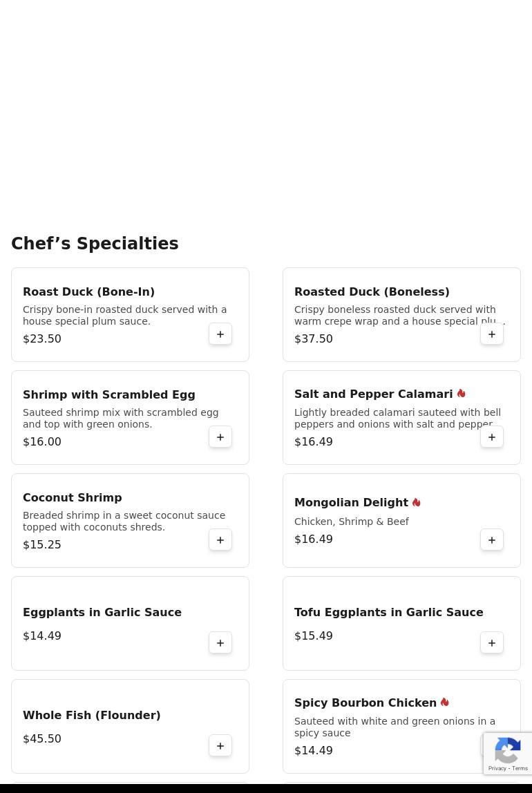
Task: Click spicy flame icon beside Salt and Pepper Calamari
Action: [461, 394]
